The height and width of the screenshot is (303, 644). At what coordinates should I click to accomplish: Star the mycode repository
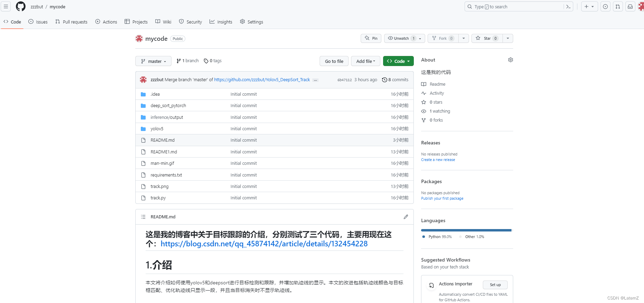487,38
